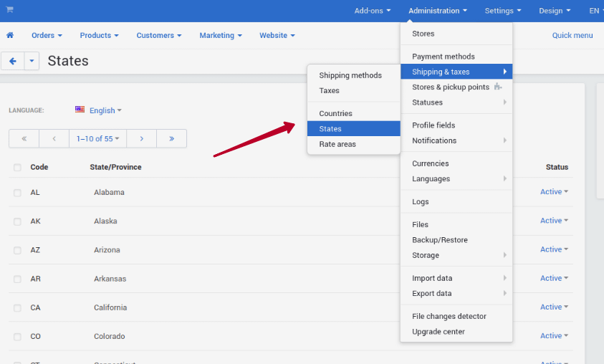The height and width of the screenshot is (364, 604).
Task: Open the Orders menu in navigation
Action: click(x=47, y=35)
